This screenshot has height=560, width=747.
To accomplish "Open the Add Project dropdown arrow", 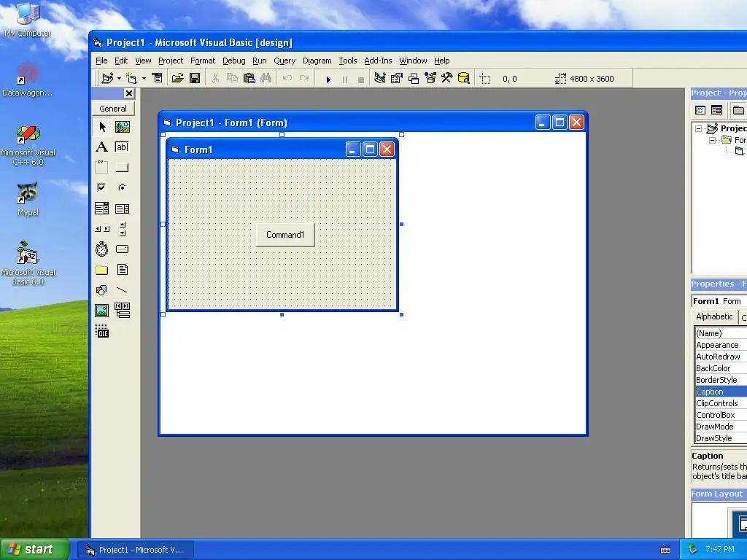I will pyautogui.click(x=119, y=79).
